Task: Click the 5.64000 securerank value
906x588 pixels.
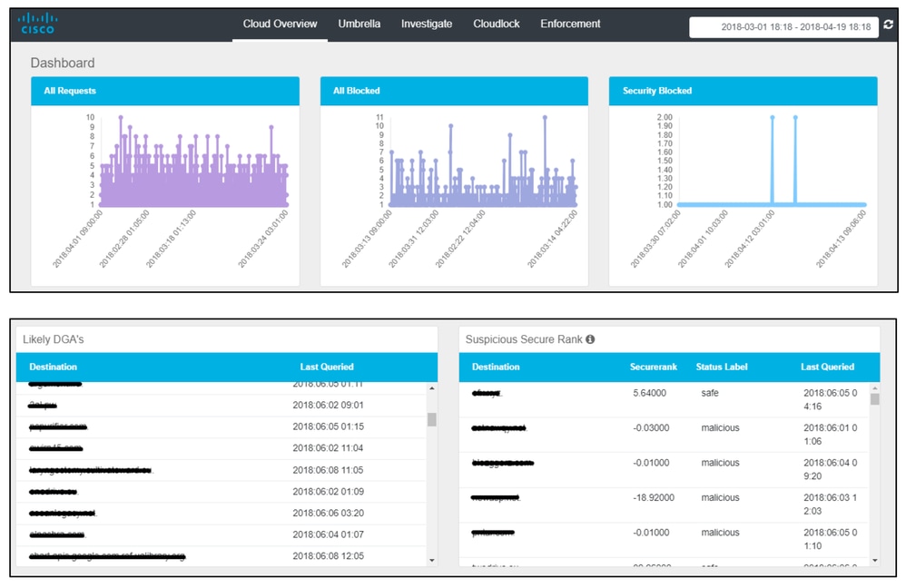Action: pos(649,393)
